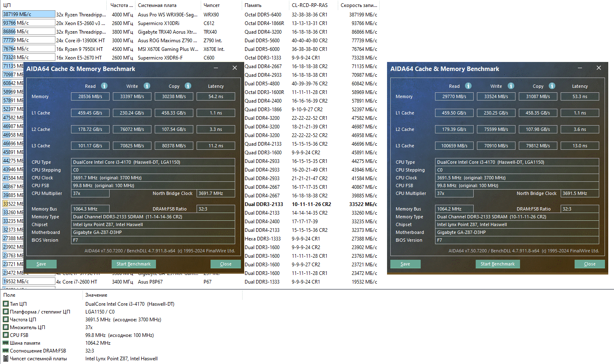
Task: Click the Поле column header in bottom panel
Action: pos(41,295)
